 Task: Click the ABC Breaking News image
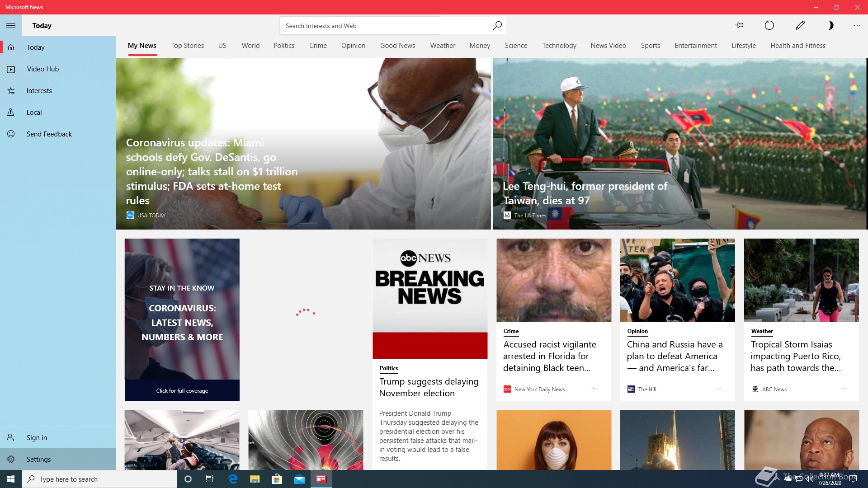[430, 299]
